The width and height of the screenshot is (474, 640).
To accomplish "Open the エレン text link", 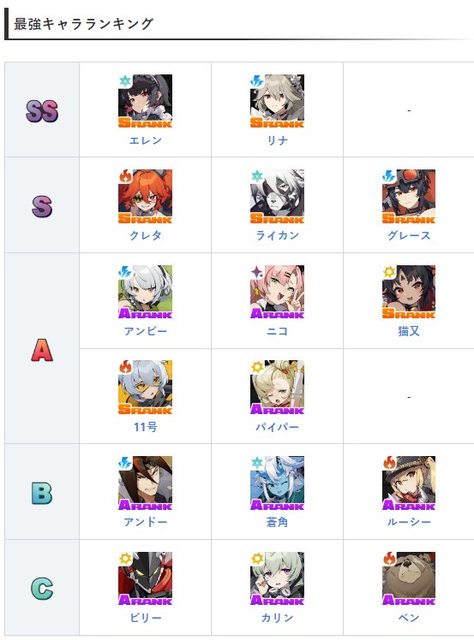I will pos(145,140).
